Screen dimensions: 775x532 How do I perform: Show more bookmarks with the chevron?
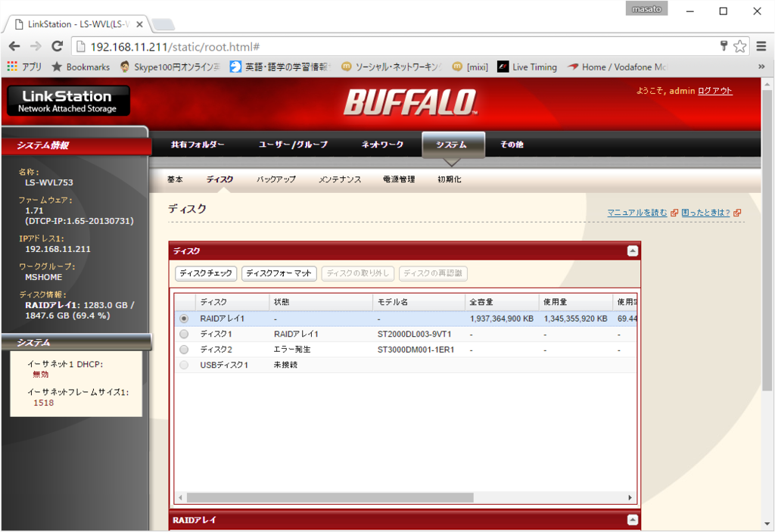coord(761,67)
